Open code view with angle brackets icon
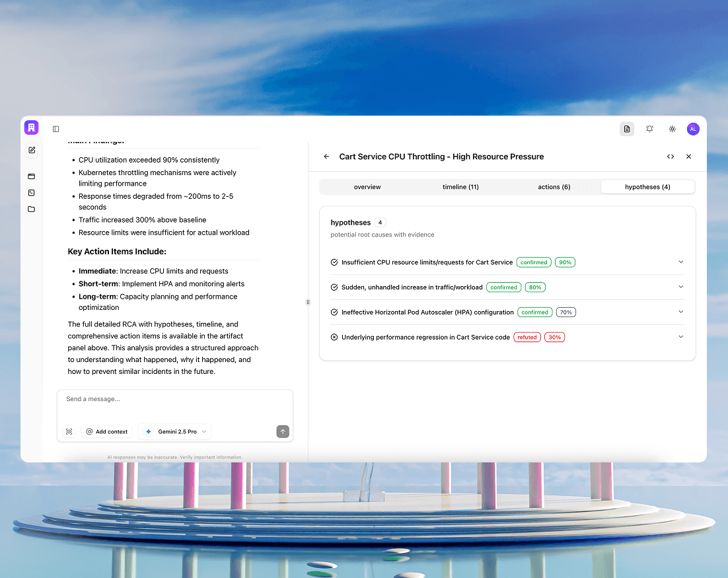This screenshot has width=728, height=578. click(671, 157)
